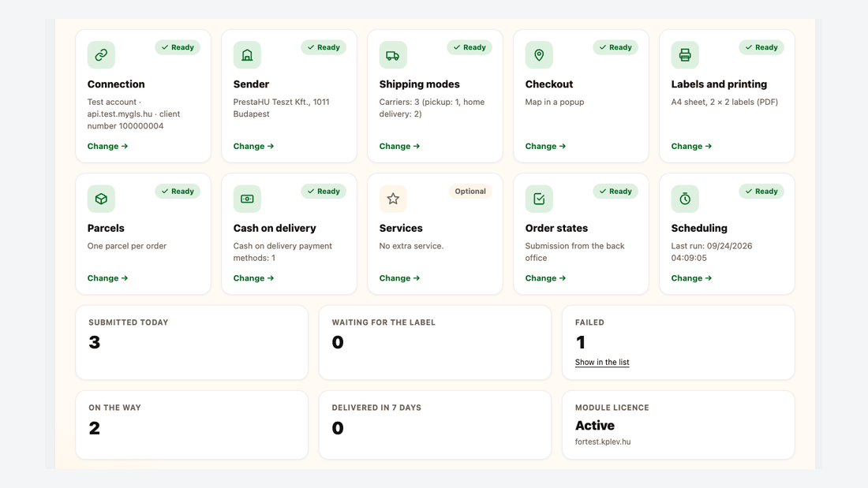Select the Scheduling heading
Viewport: 868px width, 488px height.
click(699, 228)
